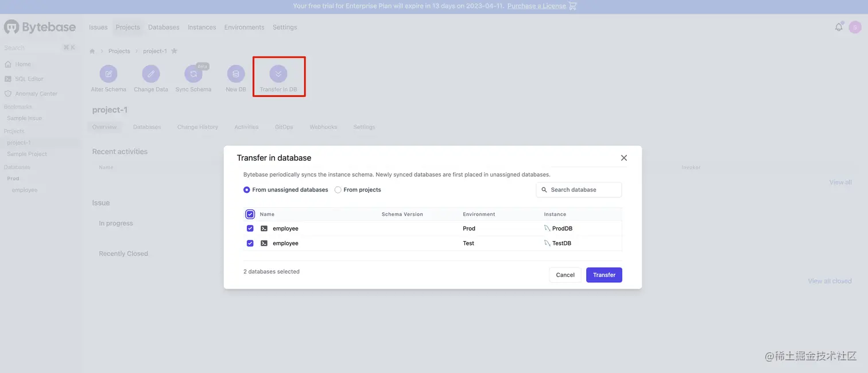Open the user avatar menu
Image resolution: width=868 pixels, height=373 pixels.
pos(855,27)
